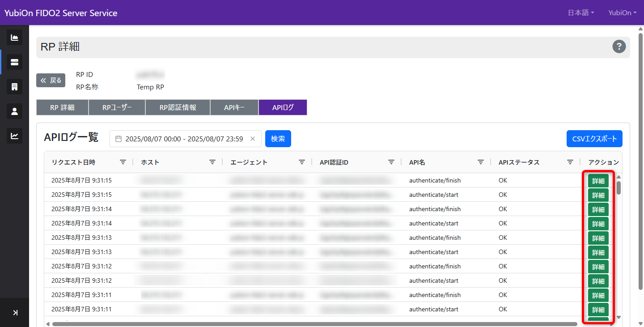Open 詳細 for 9:31:12 authenticate/start row
The height and width of the screenshot is (327, 644).
tap(598, 281)
